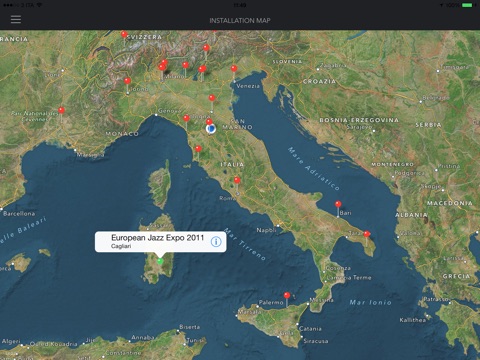480x360 pixels.
Task: Tap the Montenegro label
Action: coord(392,164)
